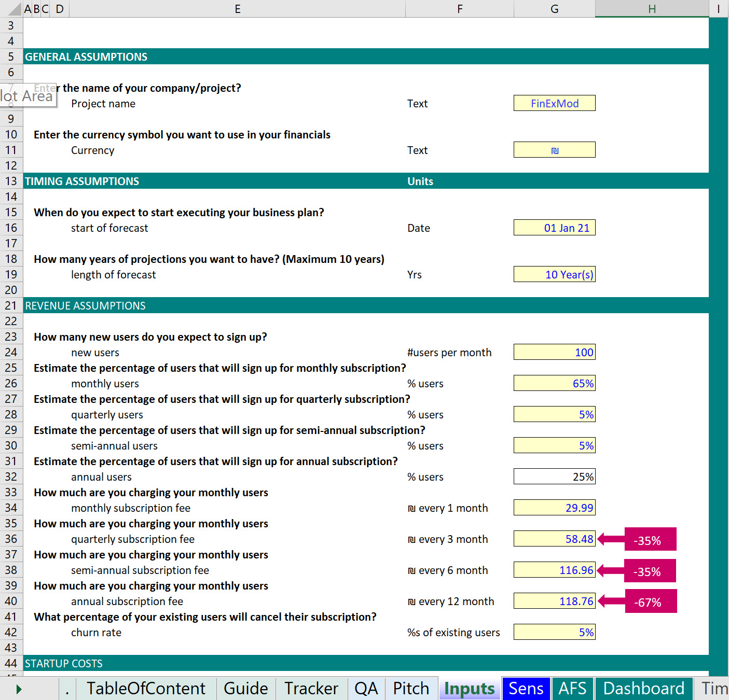The image size is (729, 700).
Task: Click the question about years of projections
Action: [x=209, y=259]
